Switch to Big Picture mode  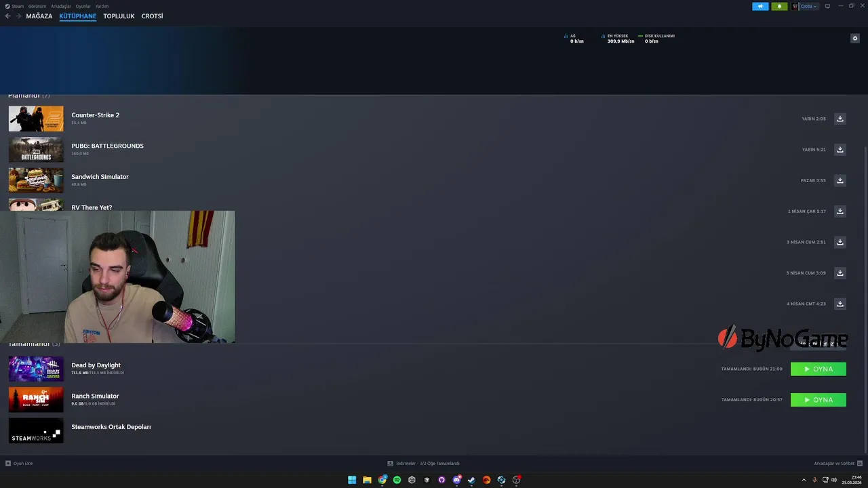(x=827, y=6)
